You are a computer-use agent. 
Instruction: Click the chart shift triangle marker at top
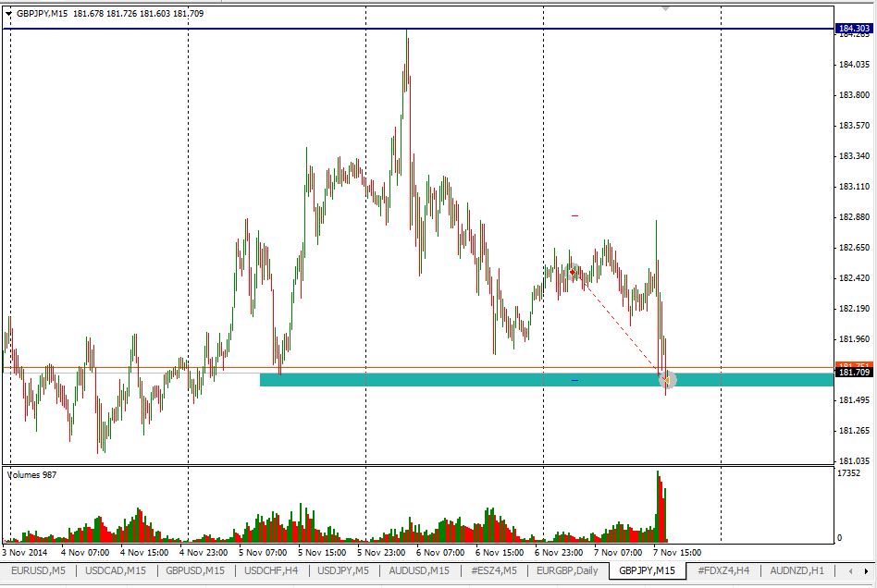click(x=665, y=7)
